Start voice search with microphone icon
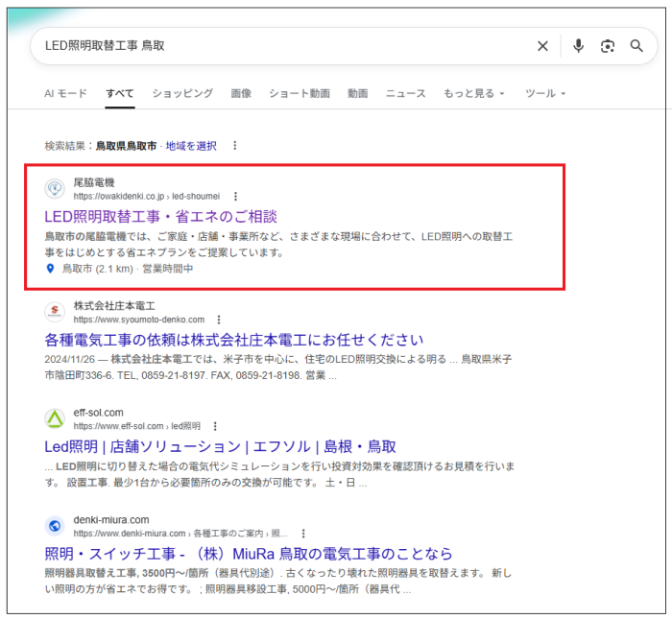 [578, 46]
